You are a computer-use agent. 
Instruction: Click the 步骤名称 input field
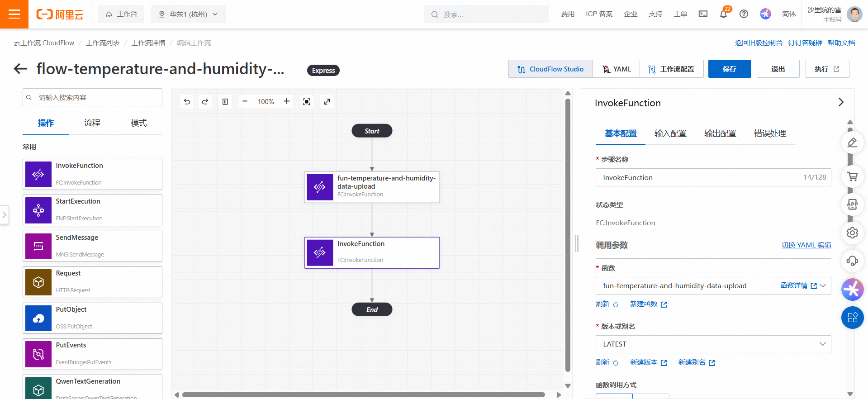click(x=713, y=177)
